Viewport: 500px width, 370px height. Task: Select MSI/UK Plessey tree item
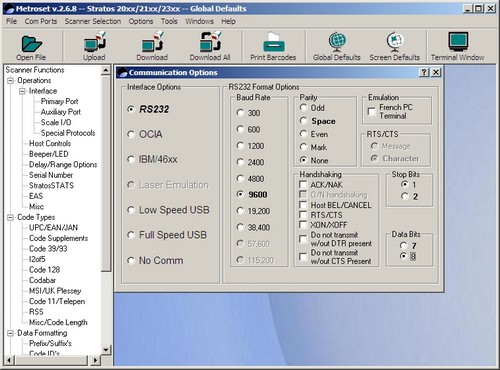click(x=55, y=291)
